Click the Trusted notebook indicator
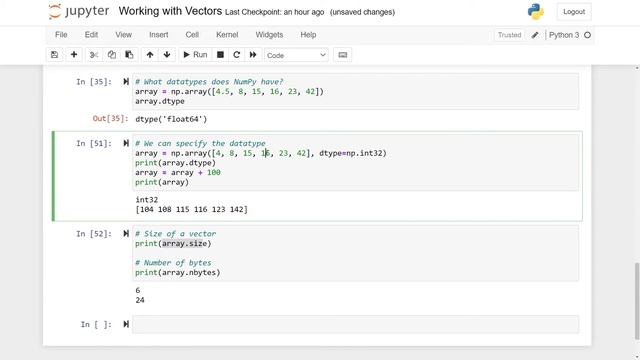 509,35
